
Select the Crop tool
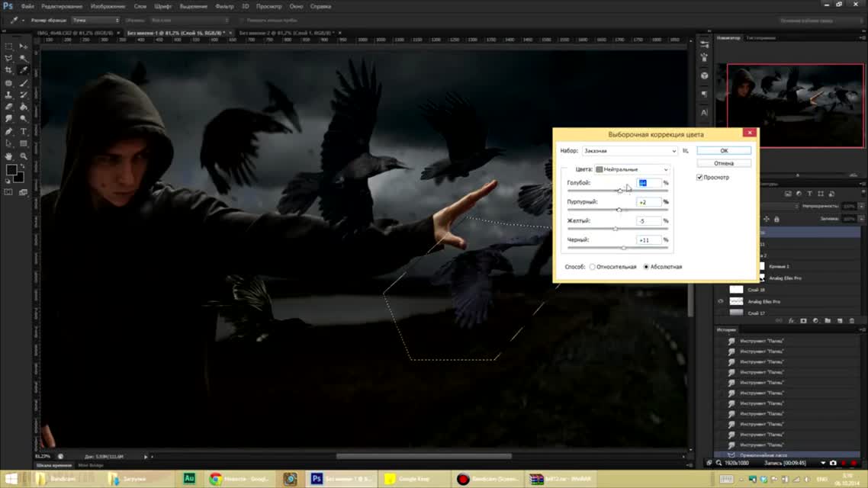pyautogui.click(x=9, y=70)
